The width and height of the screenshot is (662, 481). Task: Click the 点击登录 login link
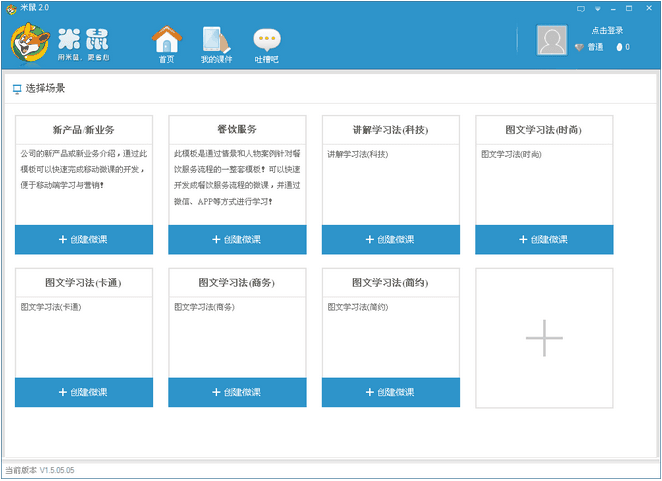(x=607, y=31)
